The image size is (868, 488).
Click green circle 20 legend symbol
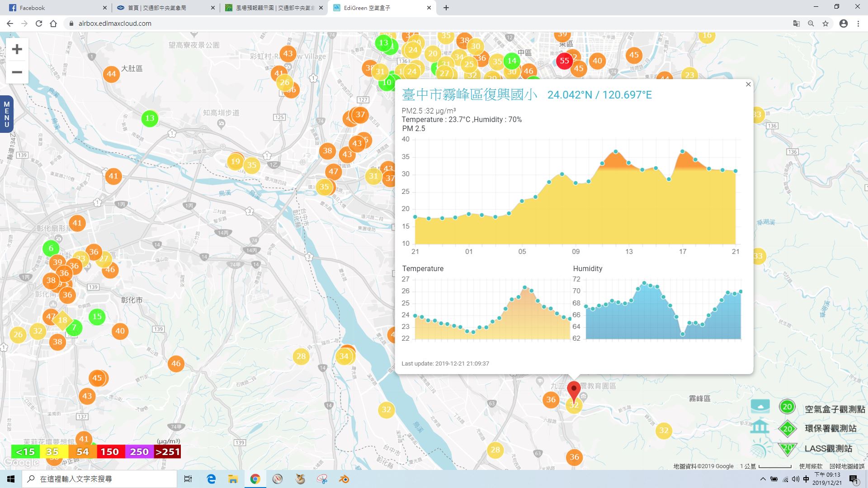pyautogui.click(x=787, y=407)
